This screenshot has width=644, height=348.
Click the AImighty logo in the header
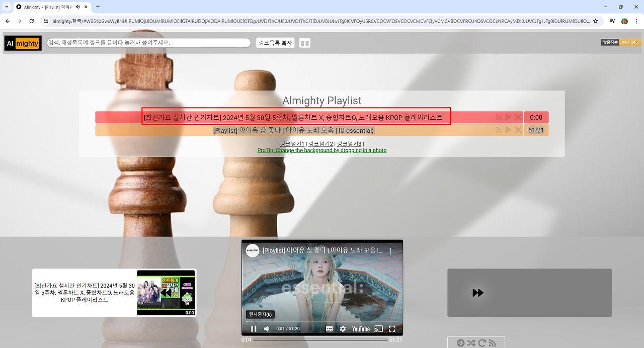coord(22,43)
